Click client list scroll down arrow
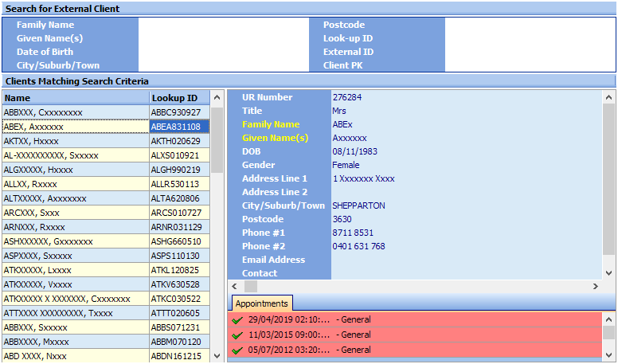Viewport: 618px width, 364px height. pos(217,356)
